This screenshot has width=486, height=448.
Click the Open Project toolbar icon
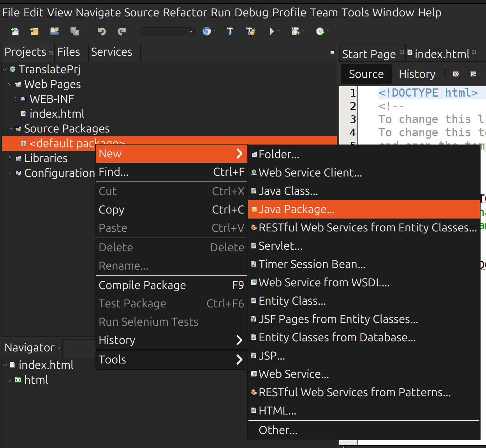[x=55, y=32]
